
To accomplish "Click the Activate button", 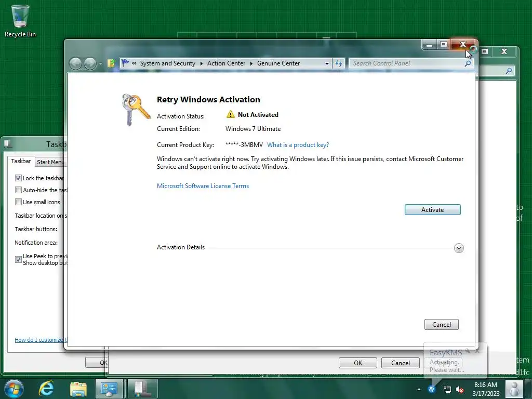I will point(432,210).
